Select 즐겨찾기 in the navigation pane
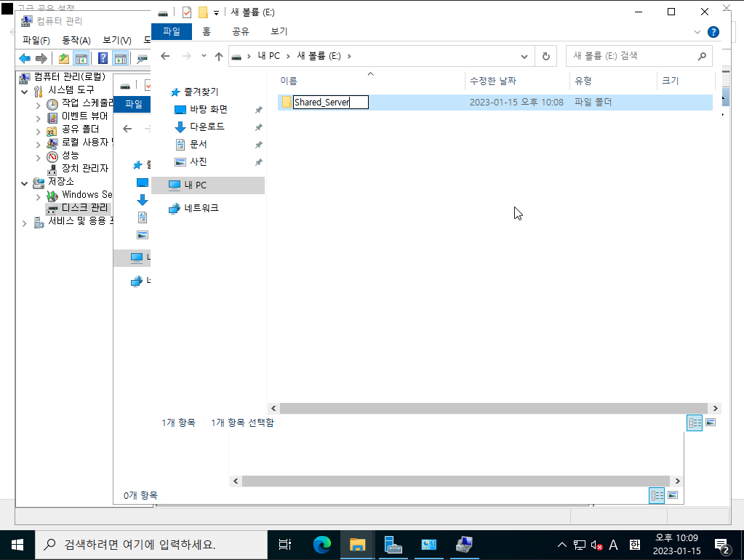The height and width of the screenshot is (560, 744). point(201,92)
